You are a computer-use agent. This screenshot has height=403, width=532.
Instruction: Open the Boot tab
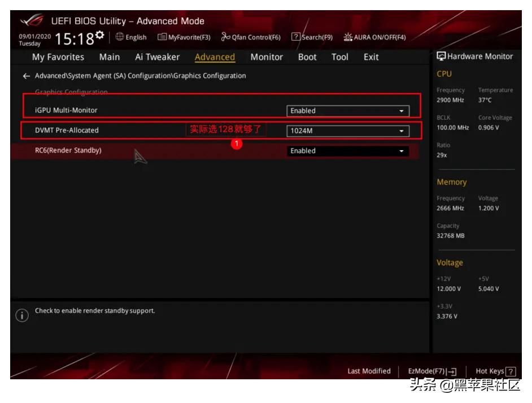click(x=307, y=57)
